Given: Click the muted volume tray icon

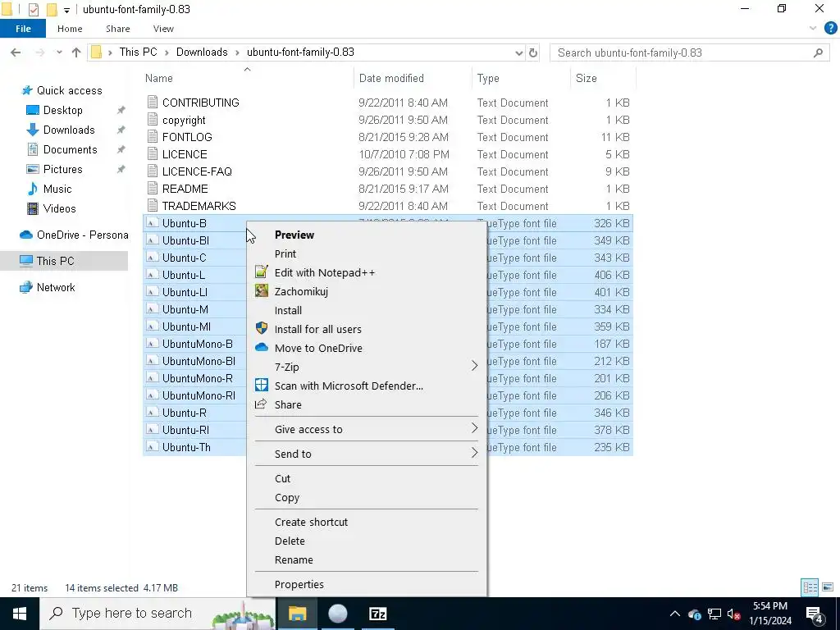Looking at the screenshot, I should click(733, 614).
